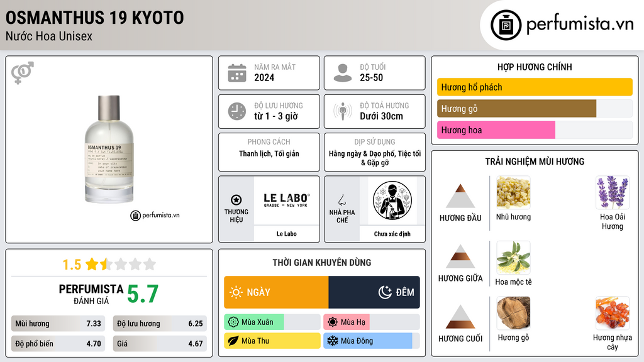Click the Độ phổ biến 4.70 score row
644x362 pixels.
click(x=58, y=344)
